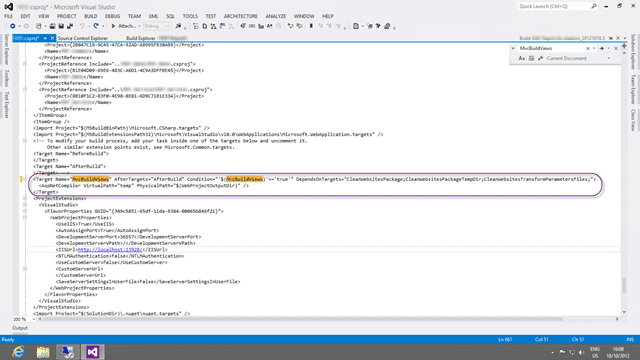The height and width of the screenshot is (360, 640).
Task: Open the Solution Explorer side tab
Action: point(633,52)
